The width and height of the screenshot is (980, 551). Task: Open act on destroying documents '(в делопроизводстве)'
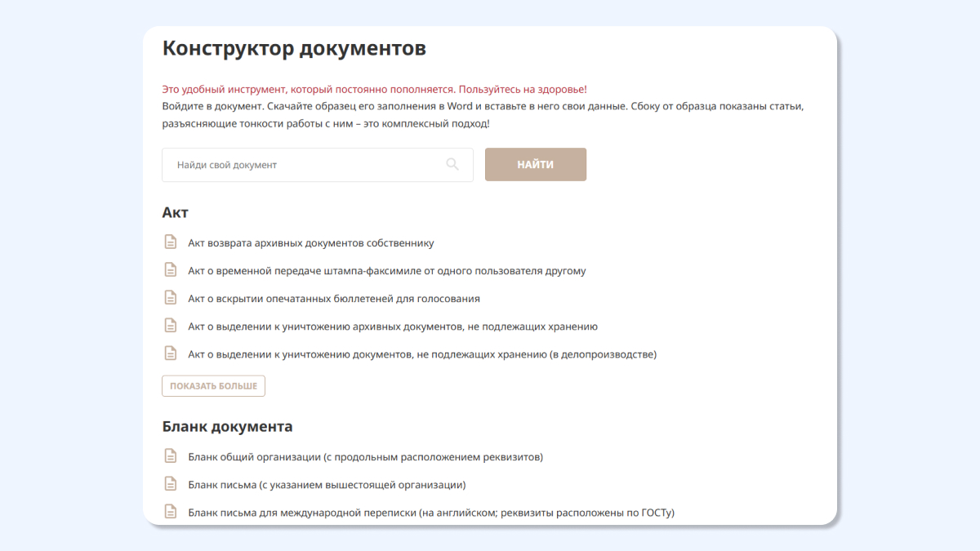tap(422, 354)
